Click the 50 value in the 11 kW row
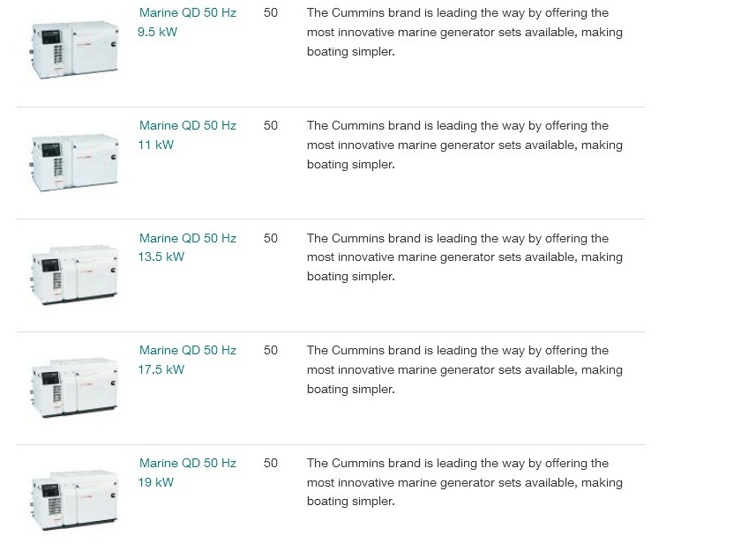This screenshot has height=543, width=756. pos(271,126)
